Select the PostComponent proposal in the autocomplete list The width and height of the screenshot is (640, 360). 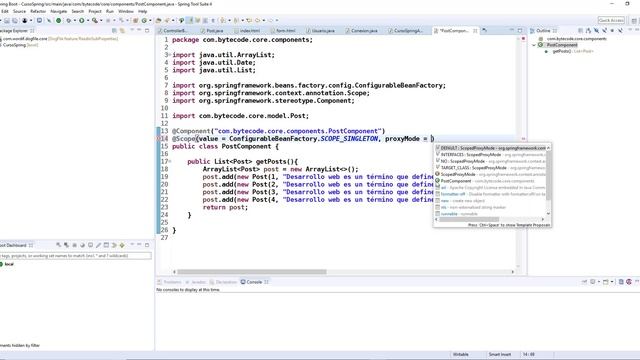(491, 181)
